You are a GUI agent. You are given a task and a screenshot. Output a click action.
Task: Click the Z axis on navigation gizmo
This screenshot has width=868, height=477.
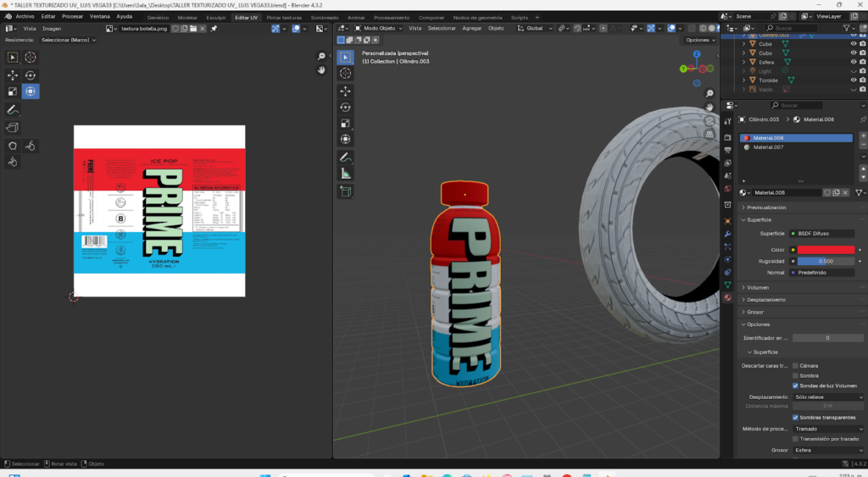697,54
